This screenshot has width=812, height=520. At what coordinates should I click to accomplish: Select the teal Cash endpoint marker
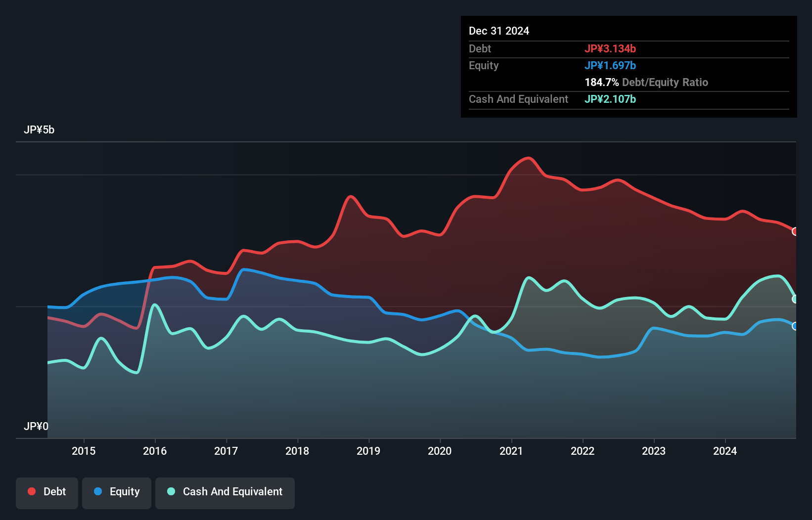(x=795, y=299)
